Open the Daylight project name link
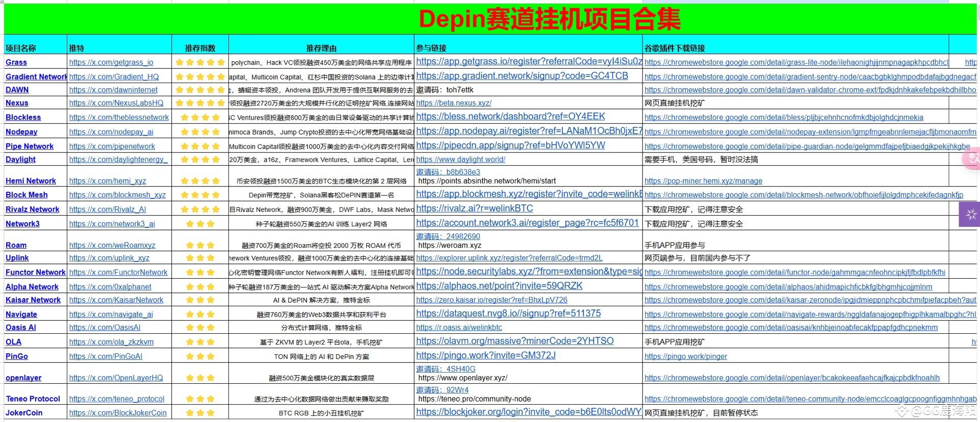The height and width of the screenshot is (422, 980). click(x=21, y=160)
